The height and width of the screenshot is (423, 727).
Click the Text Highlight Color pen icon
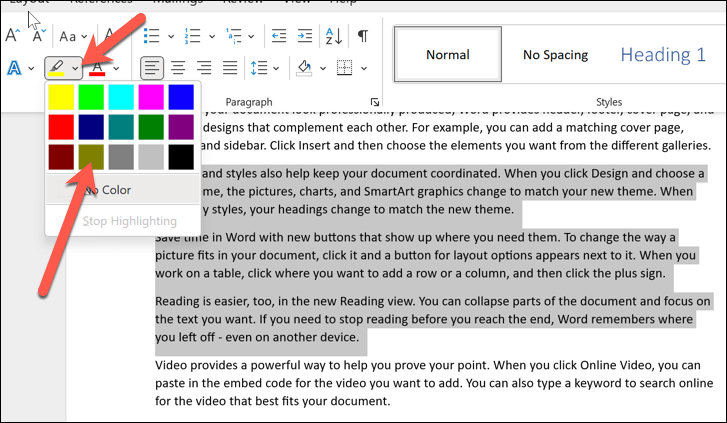click(57, 68)
